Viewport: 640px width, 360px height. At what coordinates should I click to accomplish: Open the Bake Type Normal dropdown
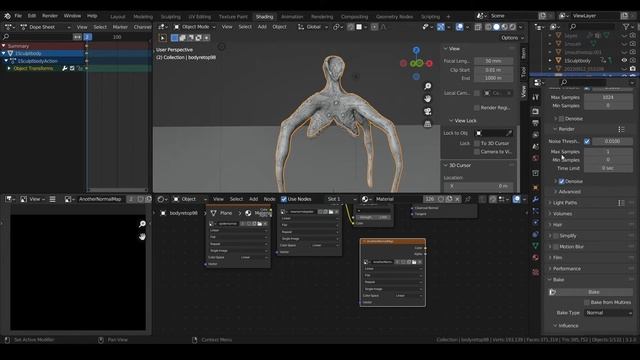click(608, 313)
